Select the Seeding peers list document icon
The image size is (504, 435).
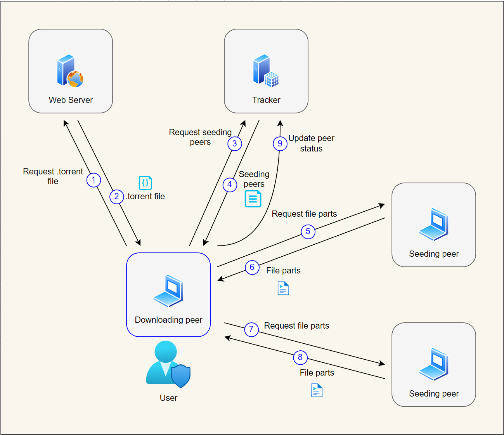coord(253,199)
